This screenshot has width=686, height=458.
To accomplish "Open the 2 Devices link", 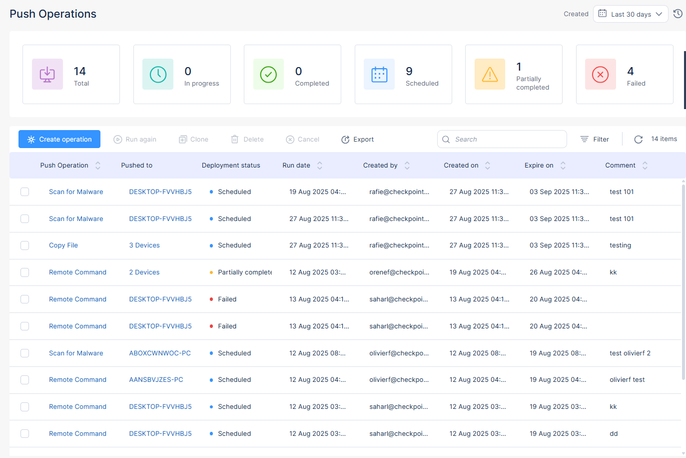I will (x=144, y=272).
